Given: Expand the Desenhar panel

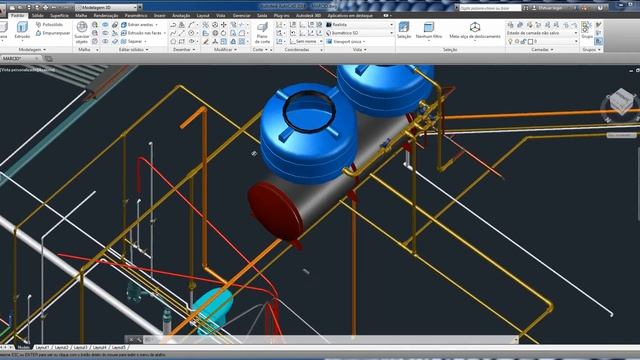Looking at the screenshot, I should click(184, 49).
